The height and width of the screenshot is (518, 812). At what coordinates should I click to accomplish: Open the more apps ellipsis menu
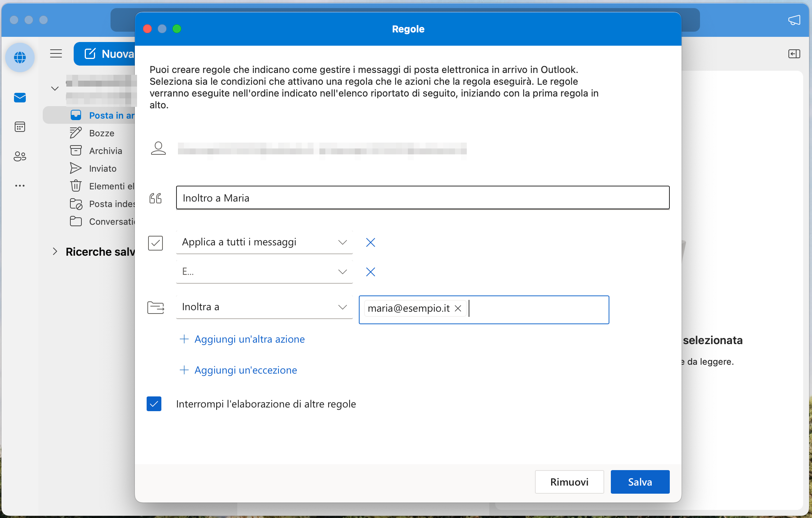coord(20,186)
